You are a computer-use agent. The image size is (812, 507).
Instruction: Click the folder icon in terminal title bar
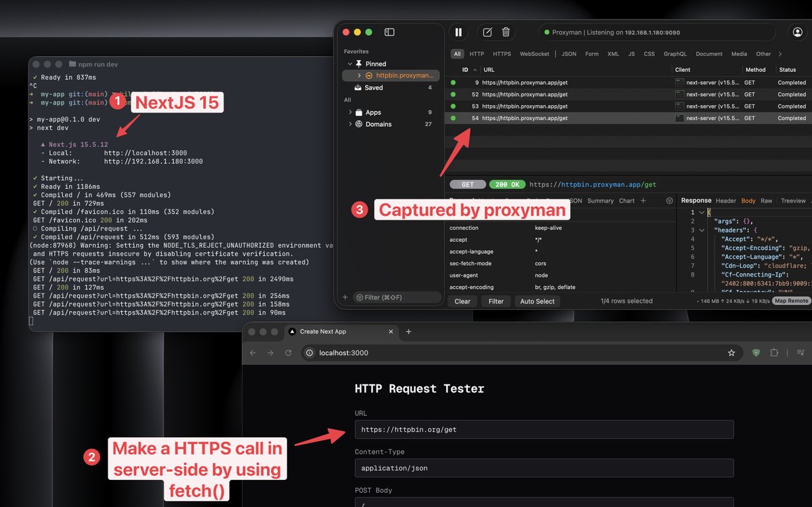point(72,64)
